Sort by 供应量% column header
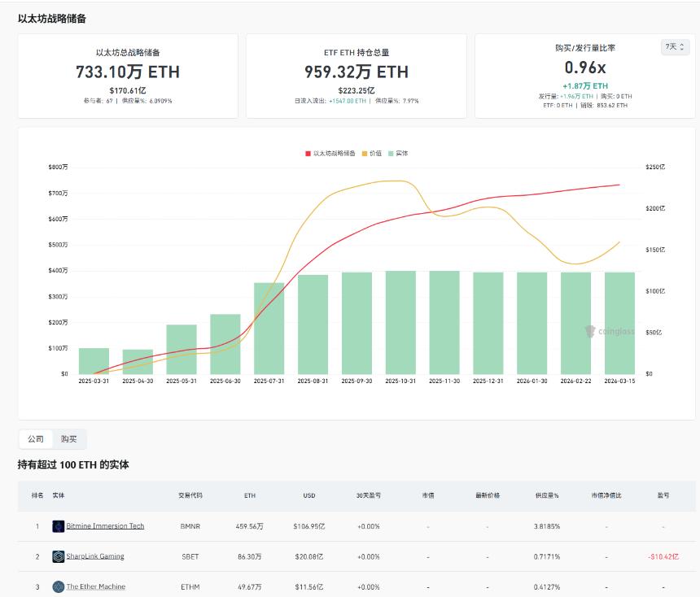Viewport: 700px width, 597px height. click(547, 495)
